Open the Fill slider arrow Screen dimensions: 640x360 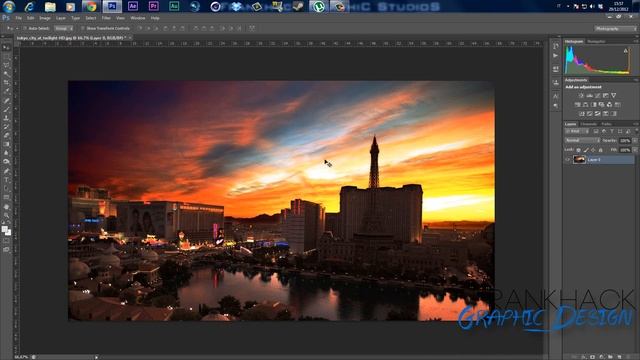click(635, 150)
